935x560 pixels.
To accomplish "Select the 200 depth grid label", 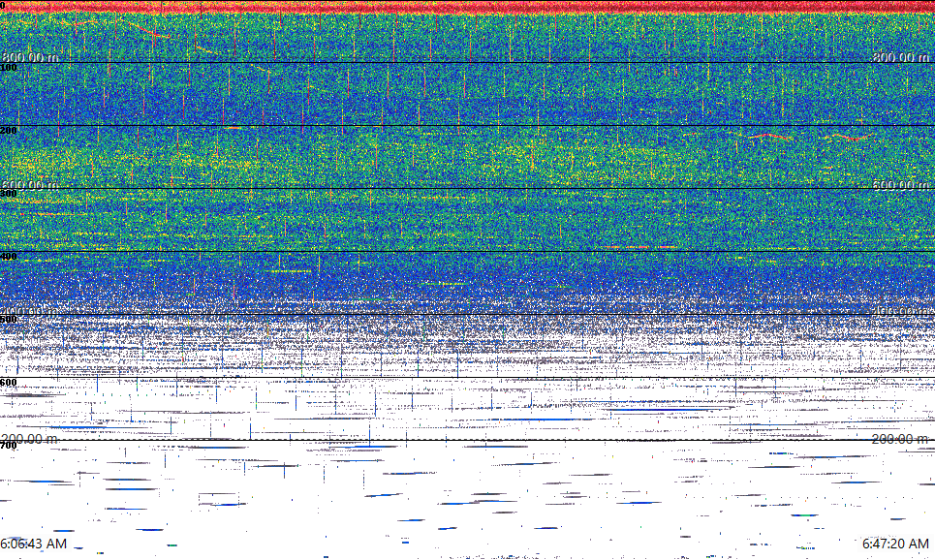I will click(9, 131).
